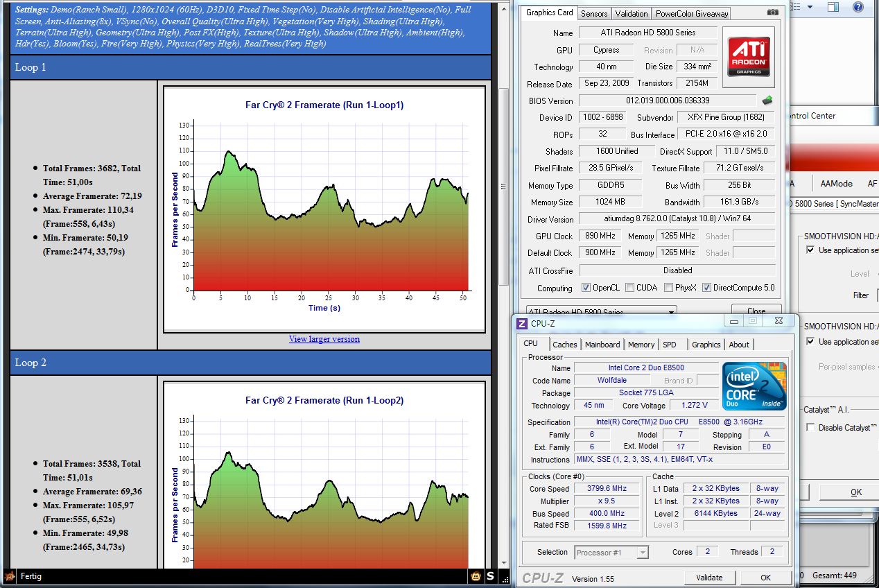Click the CPU-Z title bar icon
The height and width of the screenshot is (588, 879).
(x=523, y=323)
